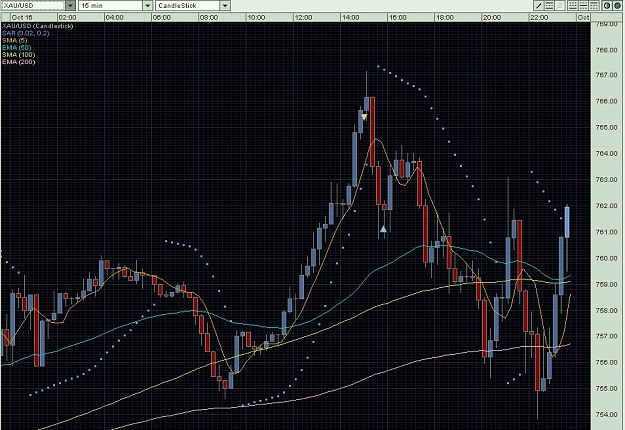Click the 768.00 price axis label
This screenshot has width=625, height=430.
click(x=606, y=50)
